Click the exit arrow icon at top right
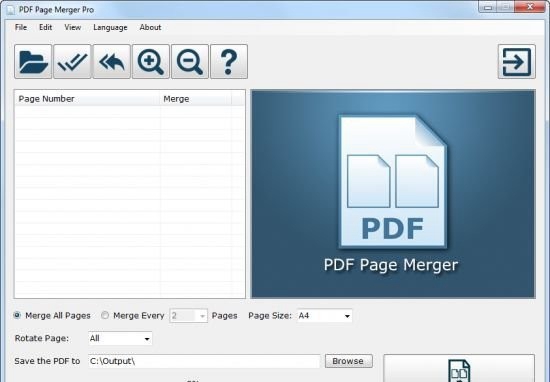The height and width of the screenshot is (382, 550). point(517,61)
